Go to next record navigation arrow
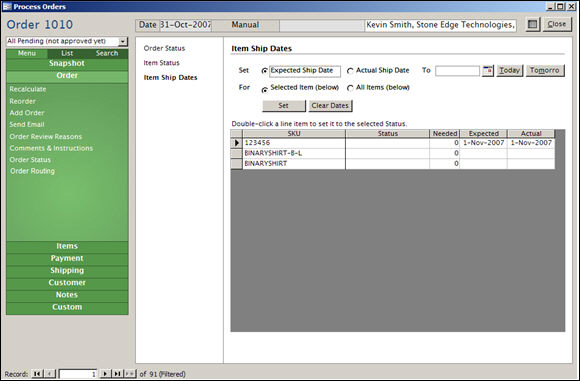The image size is (580, 381). [105, 374]
